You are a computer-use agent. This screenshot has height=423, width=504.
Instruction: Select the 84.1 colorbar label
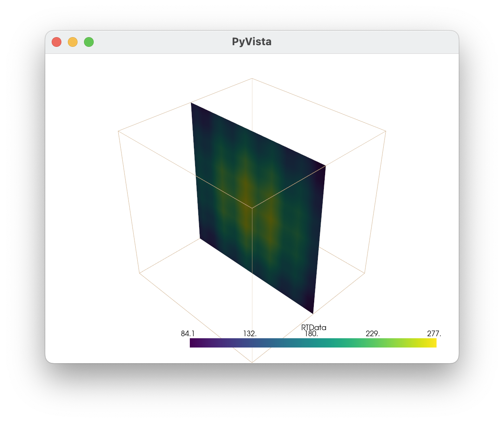[187, 333]
